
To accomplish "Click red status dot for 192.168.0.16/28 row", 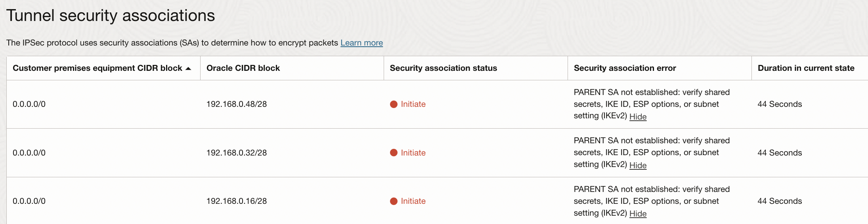I will (394, 201).
